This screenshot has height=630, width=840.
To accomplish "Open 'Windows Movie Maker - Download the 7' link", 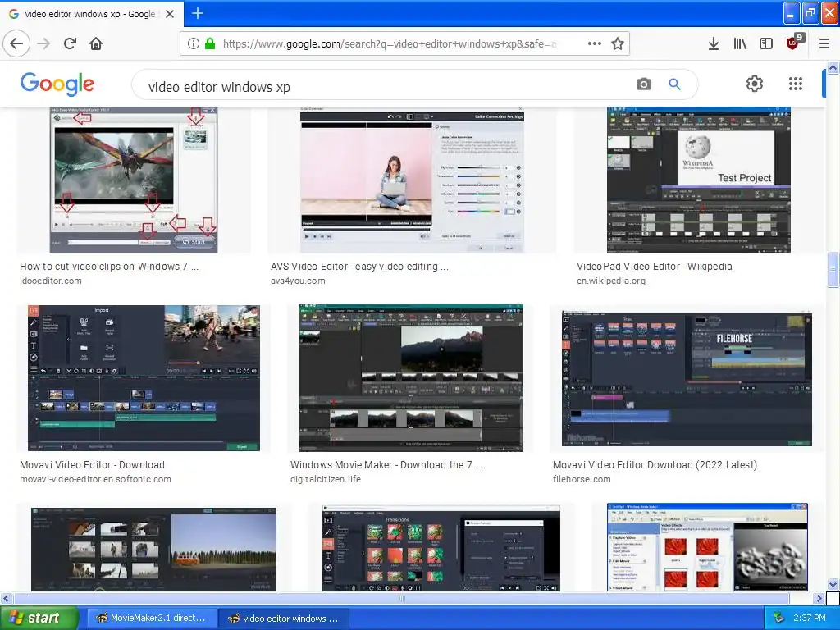I will (x=386, y=465).
